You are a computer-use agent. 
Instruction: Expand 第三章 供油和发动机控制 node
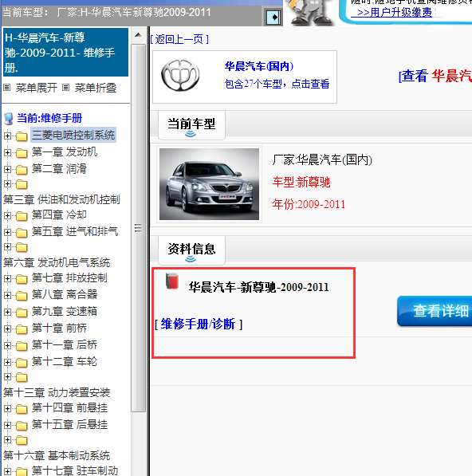8,183
